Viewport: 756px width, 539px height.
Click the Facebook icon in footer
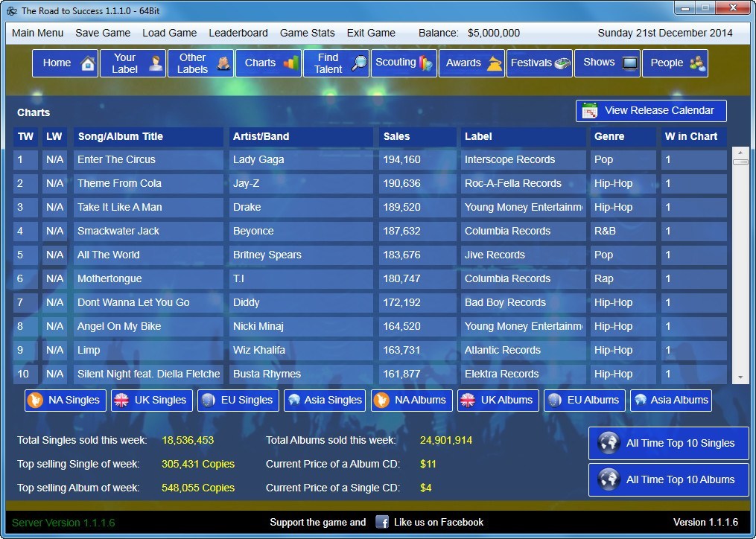382,522
